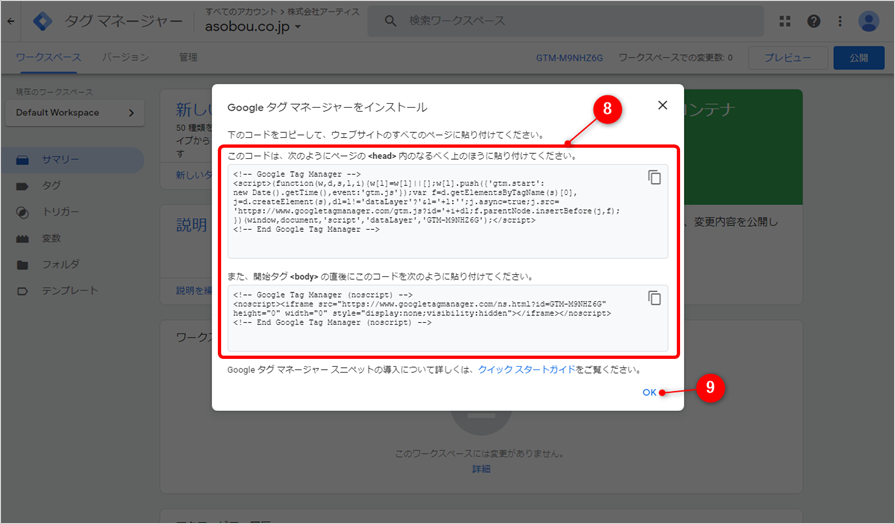
Task: Expand the Default Workspace selector
Action: (75, 112)
